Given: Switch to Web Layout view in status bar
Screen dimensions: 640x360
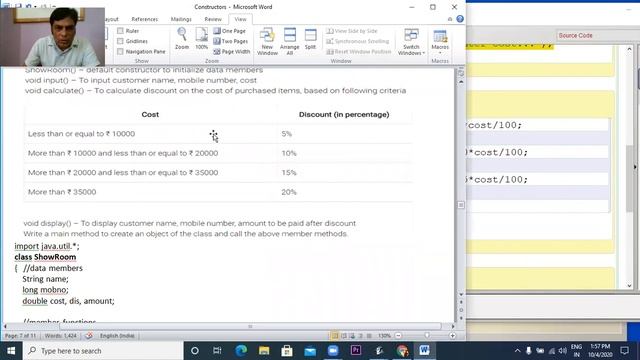Looking at the screenshot, I should click(x=352, y=336).
